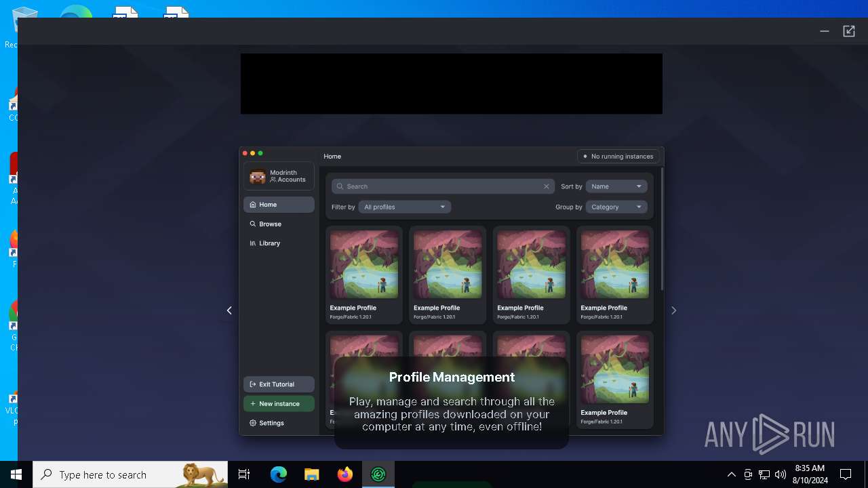Image resolution: width=868 pixels, height=488 pixels.
Task: Expand the Filter by All profiles dropdown
Action: [405, 207]
